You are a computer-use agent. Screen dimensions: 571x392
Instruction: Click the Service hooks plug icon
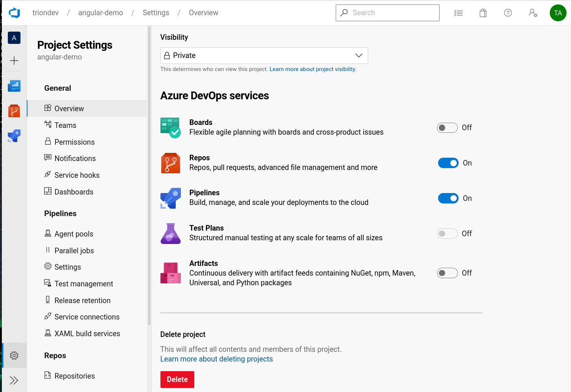coord(48,174)
